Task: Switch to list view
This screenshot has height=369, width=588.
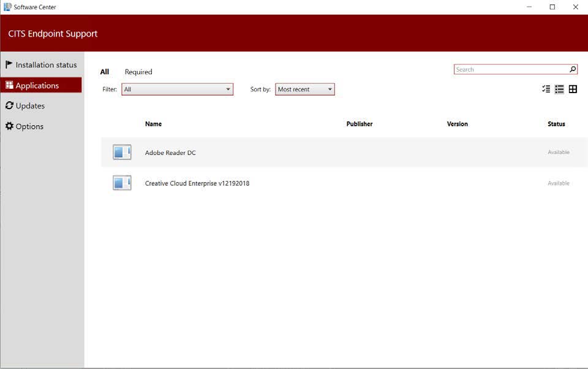Action: (x=559, y=89)
